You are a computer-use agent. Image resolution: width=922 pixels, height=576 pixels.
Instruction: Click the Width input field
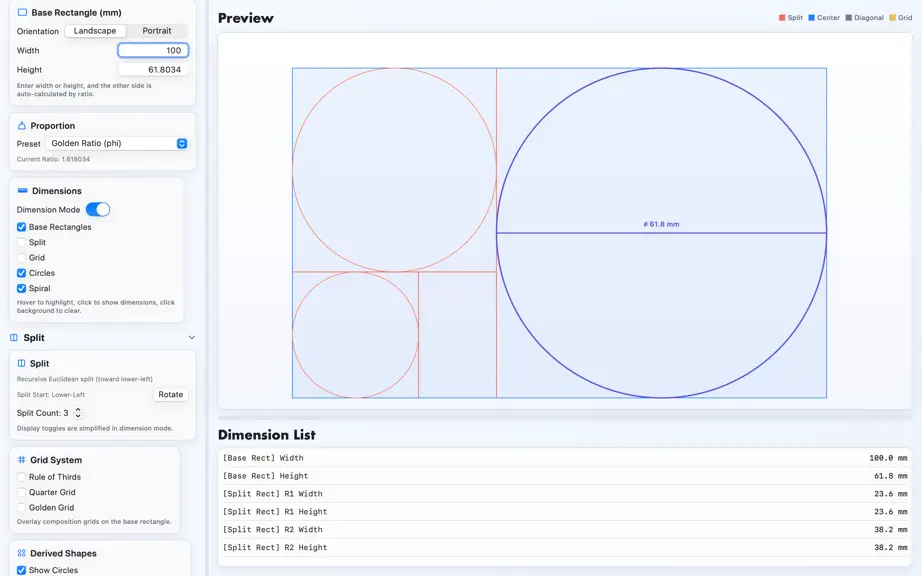153,50
